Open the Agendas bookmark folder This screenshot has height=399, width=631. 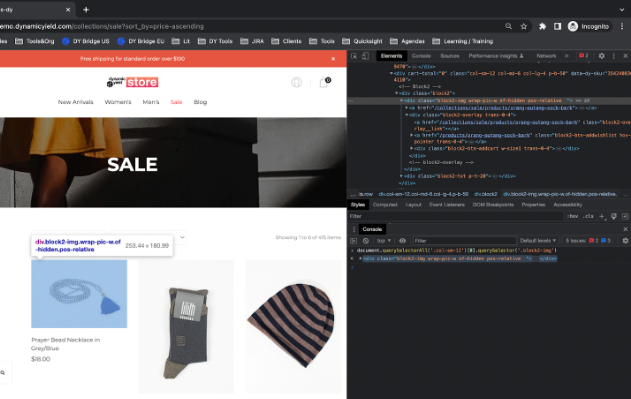(408, 41)
